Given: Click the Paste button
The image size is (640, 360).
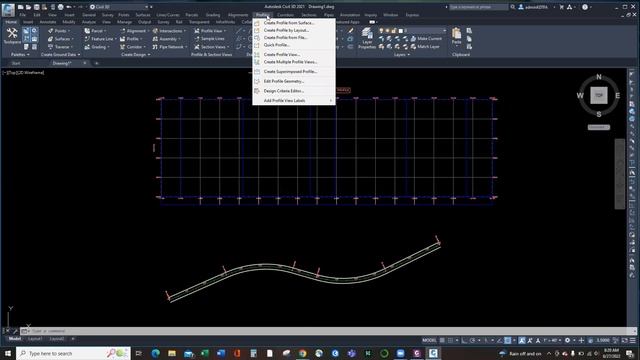Looking at the screenshot, I should point(456,37).
